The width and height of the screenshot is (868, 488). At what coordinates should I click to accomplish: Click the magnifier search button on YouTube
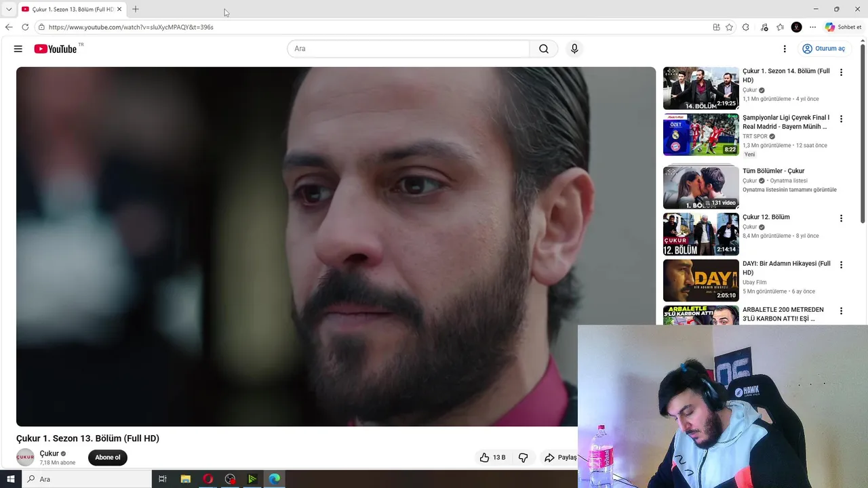pyautogui.click(x=544, y=49)
